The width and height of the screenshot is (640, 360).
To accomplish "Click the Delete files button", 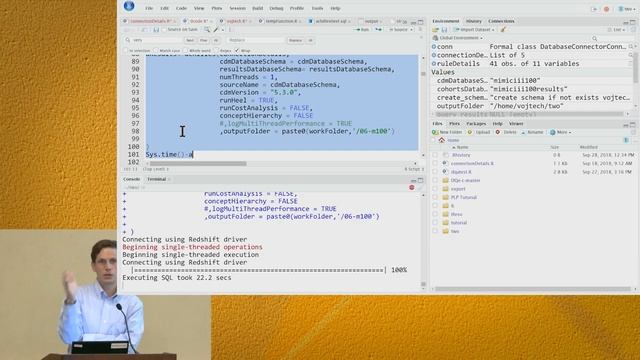I will pyautogui.click(x=506, y=132).
